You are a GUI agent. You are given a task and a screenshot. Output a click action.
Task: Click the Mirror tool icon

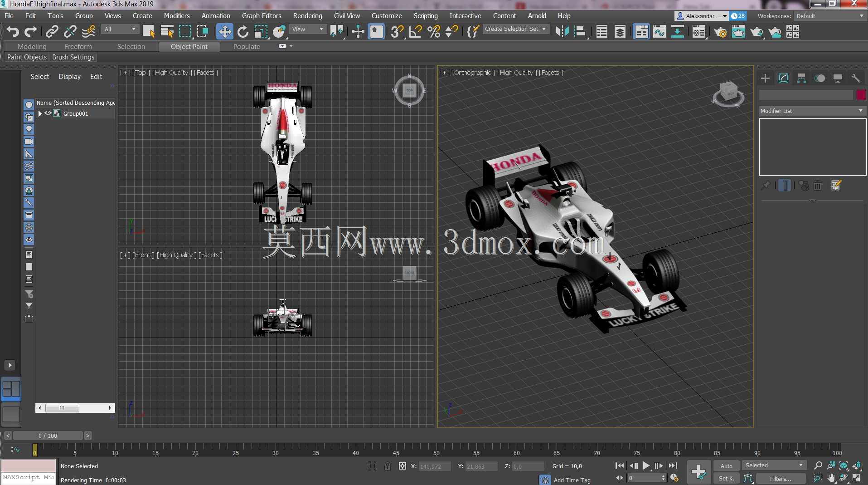(x=562, y=32)
